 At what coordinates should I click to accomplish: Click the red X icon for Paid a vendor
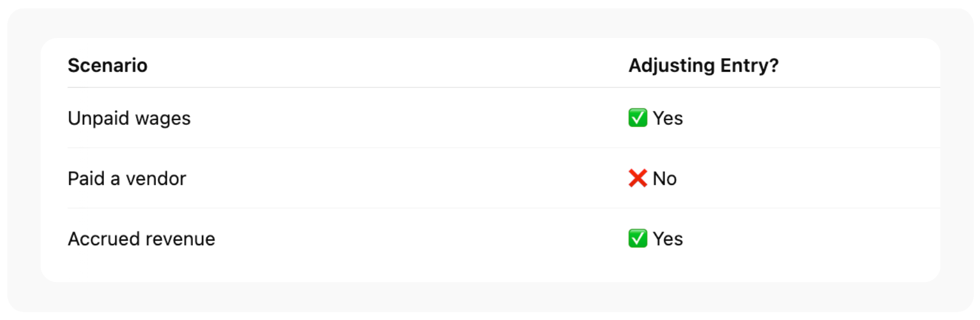637,179
